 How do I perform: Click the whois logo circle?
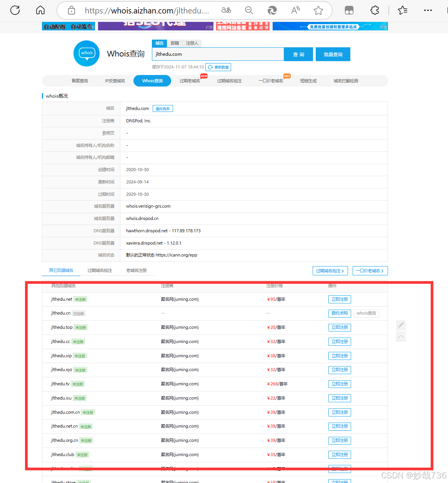tap(87, 53)
